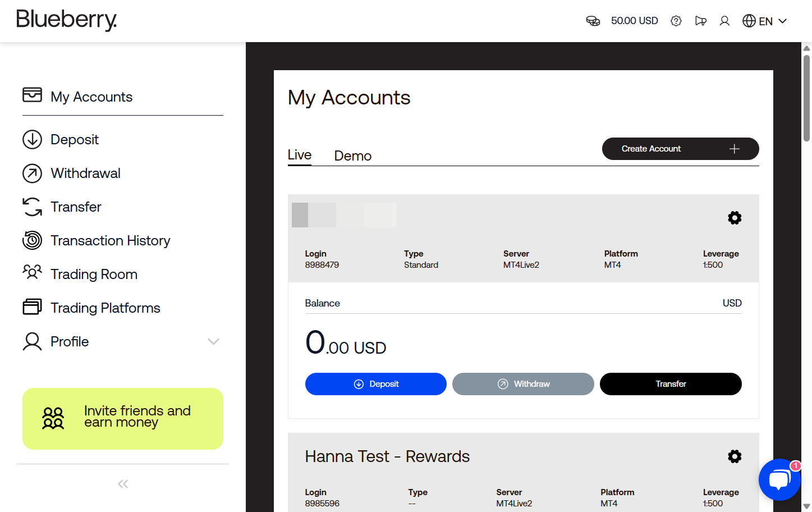
Task: Click the Invite friends and earn money banner
Action: point(123,419)
